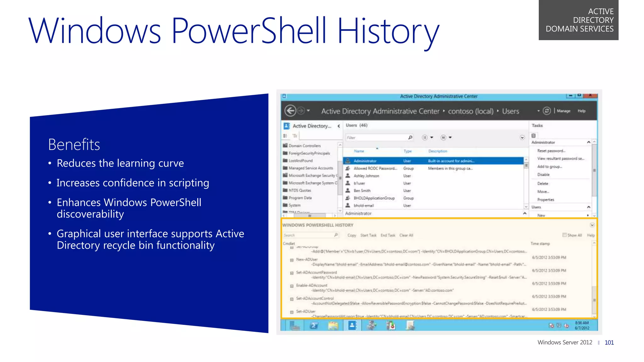Open the Manage menu
Image resolution: width=644 pixels, height=362 pixels.
pyautogui.click(x=563, y=111)
